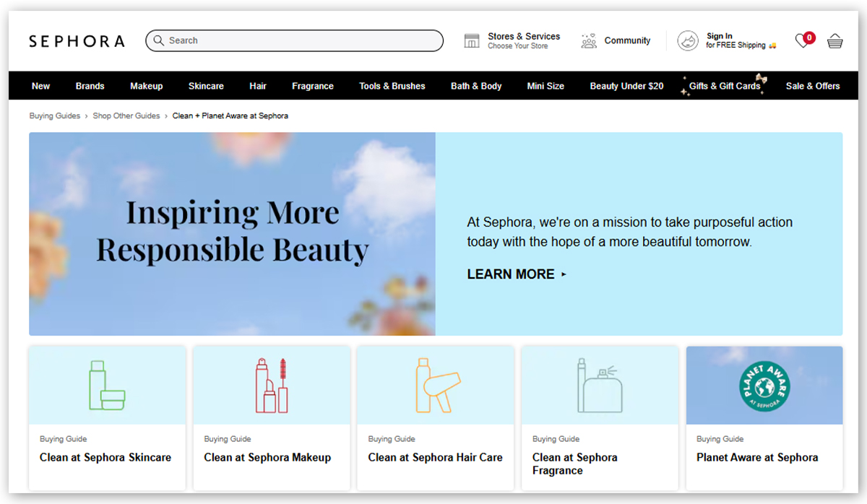Viewport: 867px width, 504px height.
Task: Click the search magnifier icon
Action: click(158, 40)
